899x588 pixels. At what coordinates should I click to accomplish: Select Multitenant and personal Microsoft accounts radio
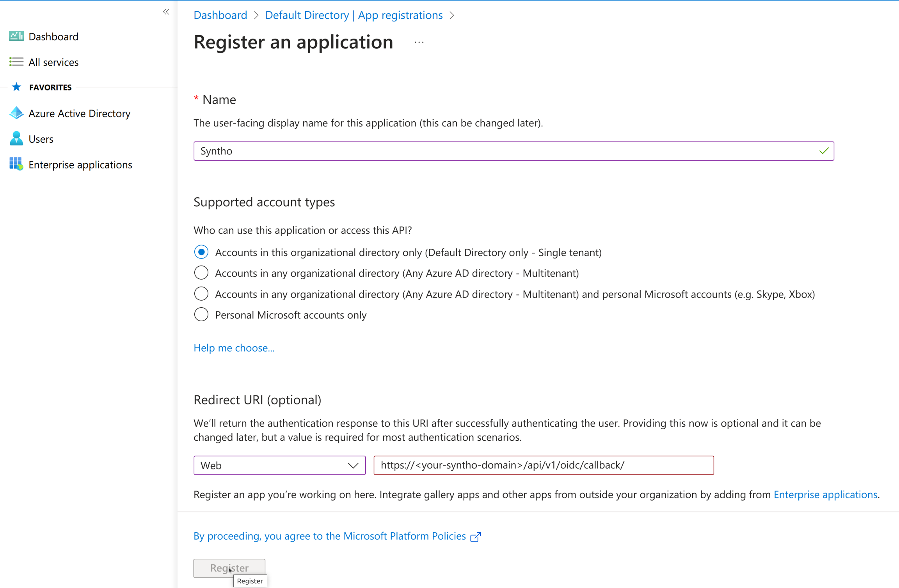pos(201,294)
